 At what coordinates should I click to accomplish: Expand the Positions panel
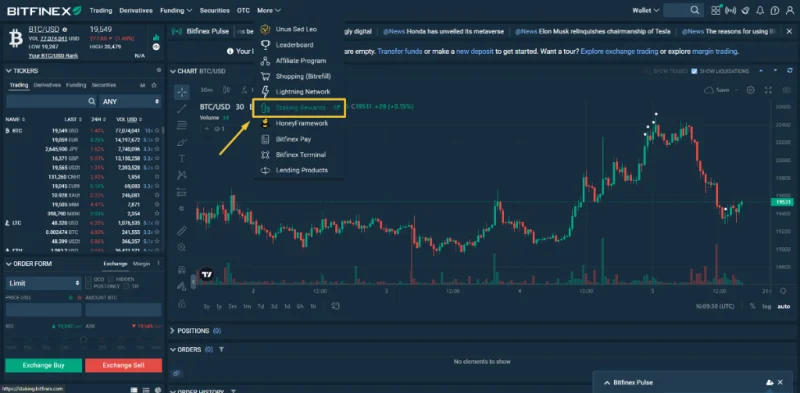[x=172, y=331]
